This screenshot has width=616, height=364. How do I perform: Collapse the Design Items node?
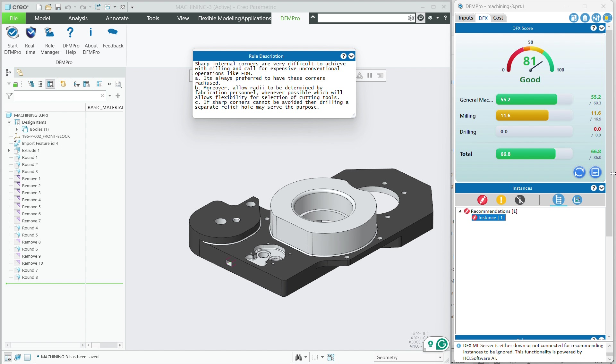tap(9, 122)
